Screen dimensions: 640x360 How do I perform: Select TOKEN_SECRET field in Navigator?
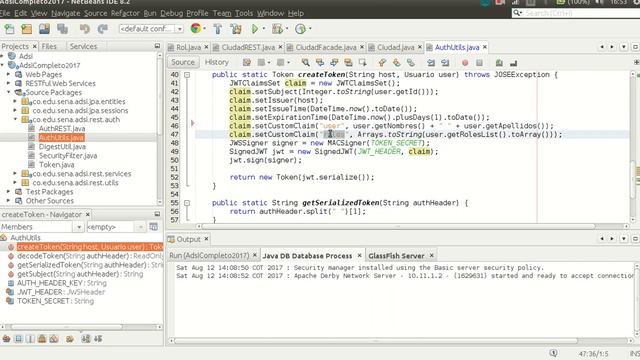[x=55, y=301]
